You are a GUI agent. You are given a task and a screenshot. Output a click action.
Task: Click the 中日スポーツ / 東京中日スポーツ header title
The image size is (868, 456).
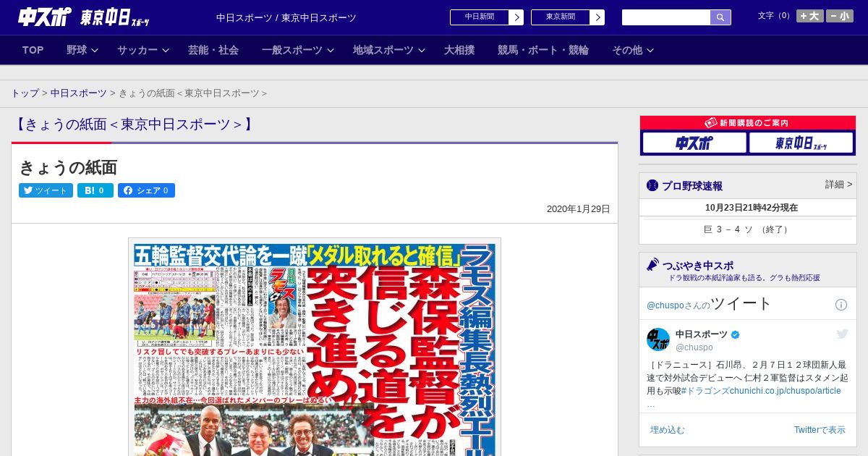[x=286, y=17]
